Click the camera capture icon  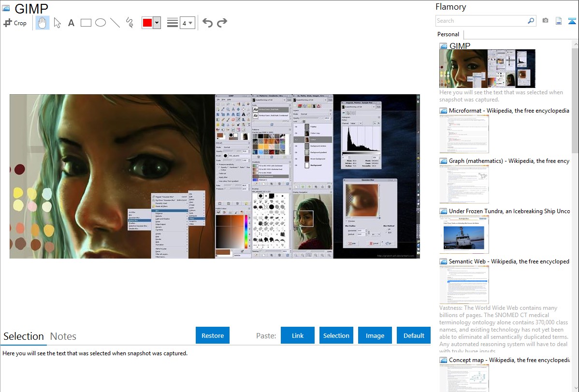pos(545,21)
